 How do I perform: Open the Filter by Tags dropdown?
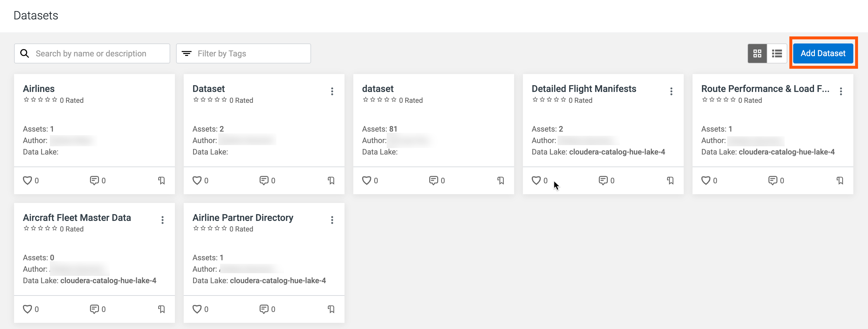243,53
